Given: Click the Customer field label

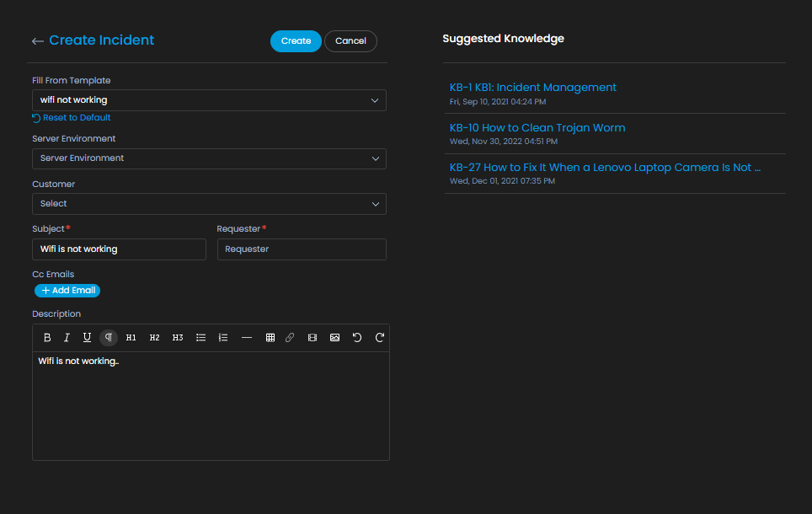Looking at the screenshot, I should (x=53, y=184).
